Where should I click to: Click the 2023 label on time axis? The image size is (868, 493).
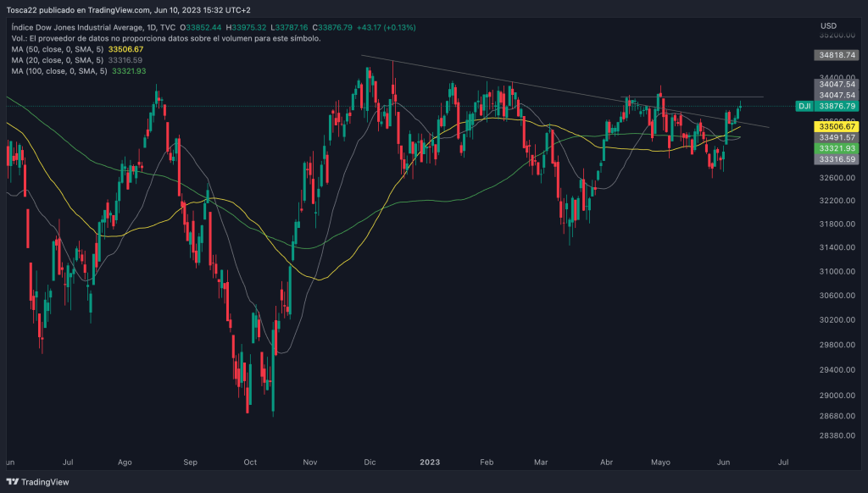point(430,463)
